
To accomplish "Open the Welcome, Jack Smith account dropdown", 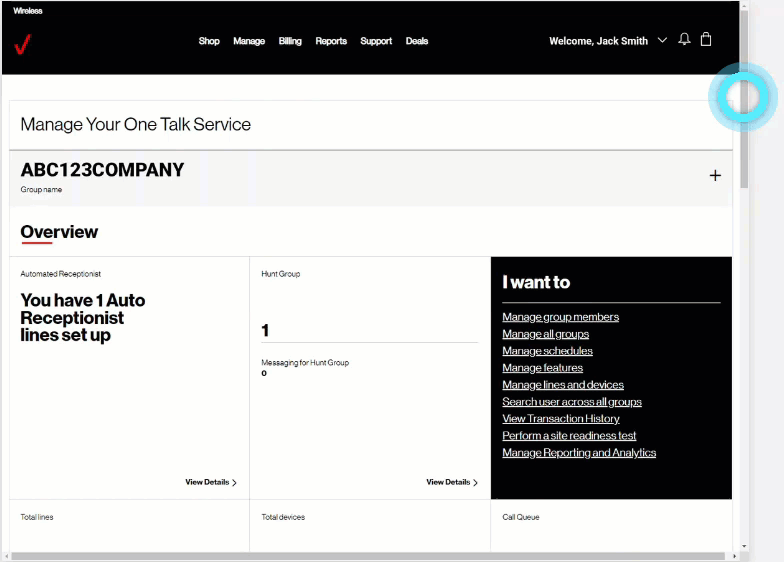I will pos(607,41).
